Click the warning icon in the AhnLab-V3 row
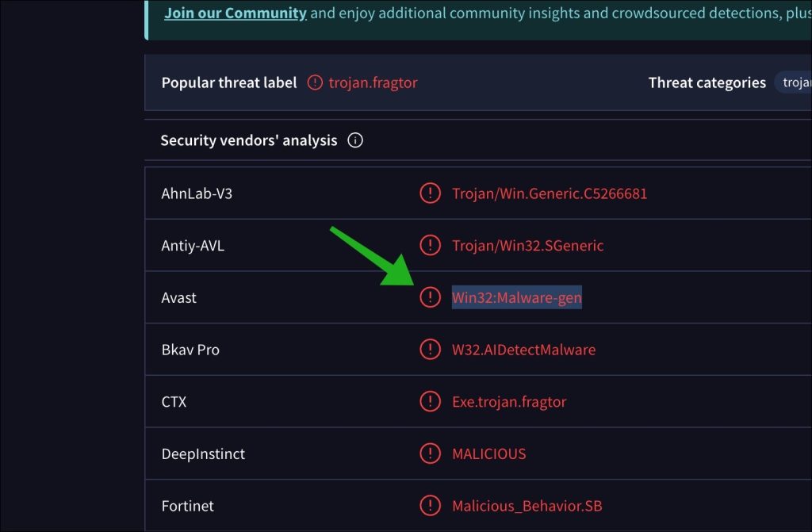The image size is (812, 532). 430,193
